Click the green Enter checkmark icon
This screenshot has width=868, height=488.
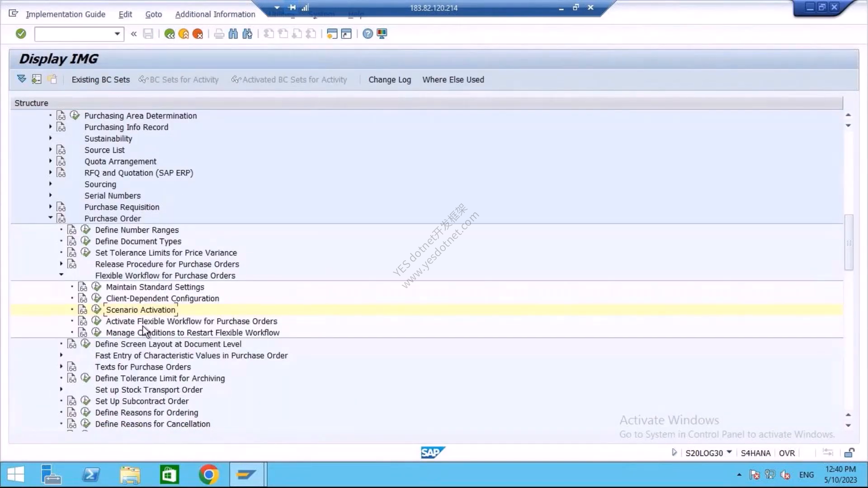21,33
